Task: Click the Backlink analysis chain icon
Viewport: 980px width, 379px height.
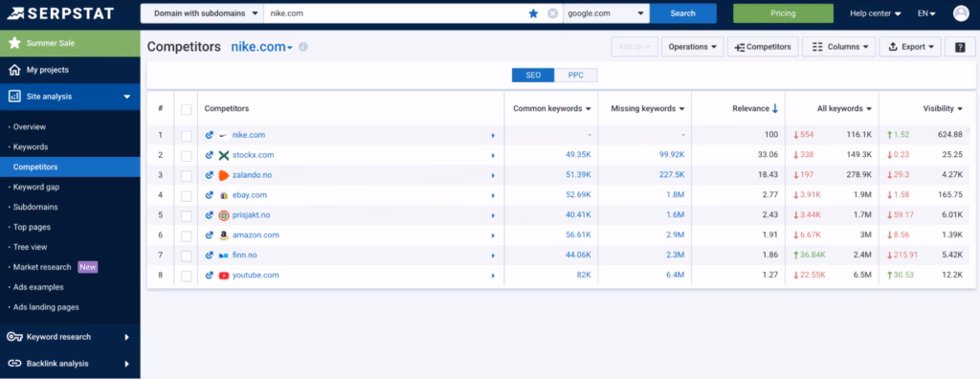Action: 14,364
